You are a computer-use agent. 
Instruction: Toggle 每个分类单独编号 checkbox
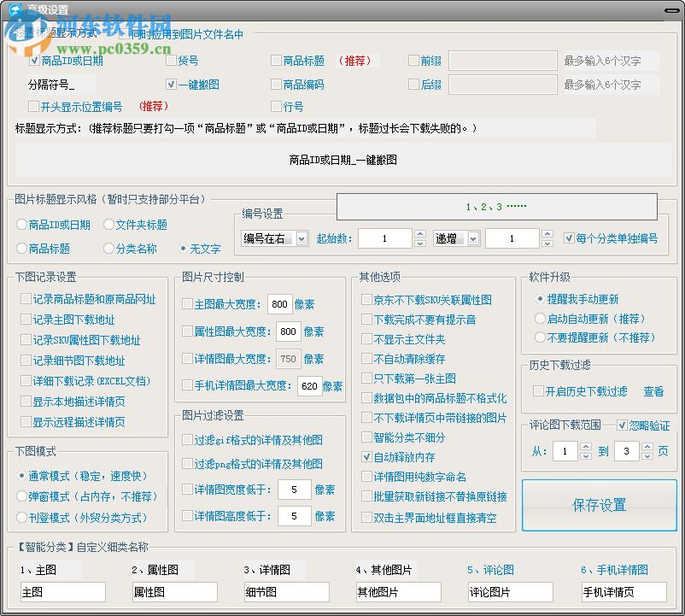click(570, 238)
